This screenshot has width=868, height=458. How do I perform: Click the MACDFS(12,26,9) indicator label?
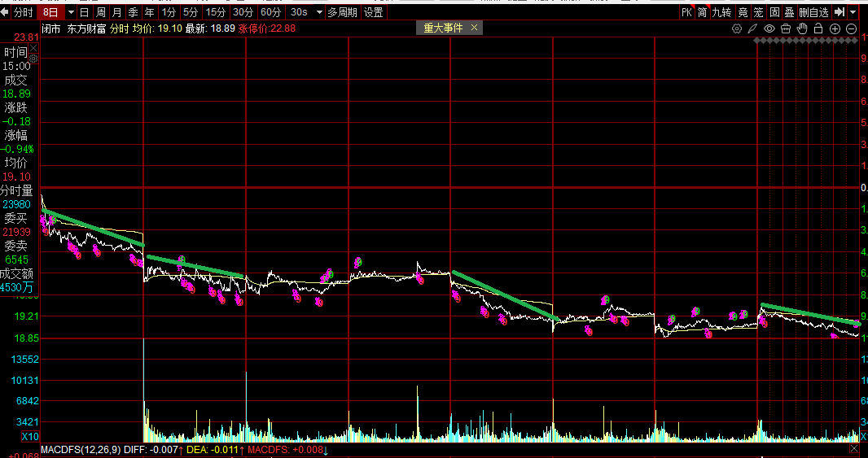click(81, 450)
